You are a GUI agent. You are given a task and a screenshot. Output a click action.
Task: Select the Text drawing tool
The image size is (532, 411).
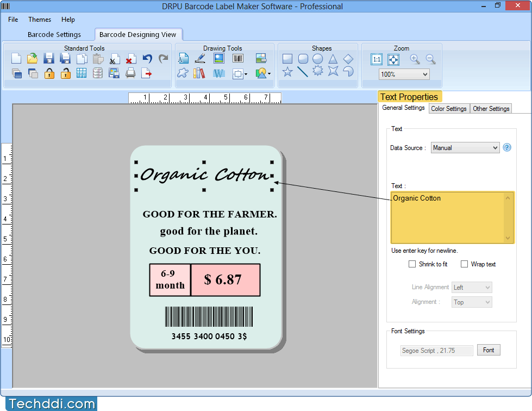(183, 58)
